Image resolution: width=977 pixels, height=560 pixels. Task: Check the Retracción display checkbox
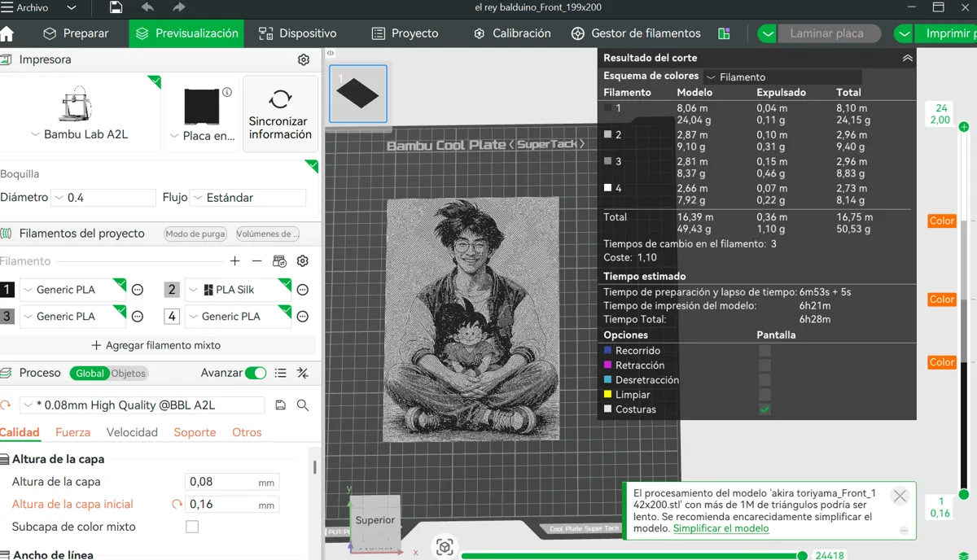[765, 365]
